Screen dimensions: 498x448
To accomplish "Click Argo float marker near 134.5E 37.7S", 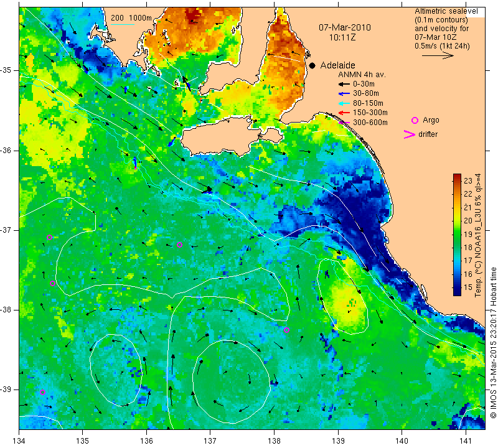I will point(53,284).
